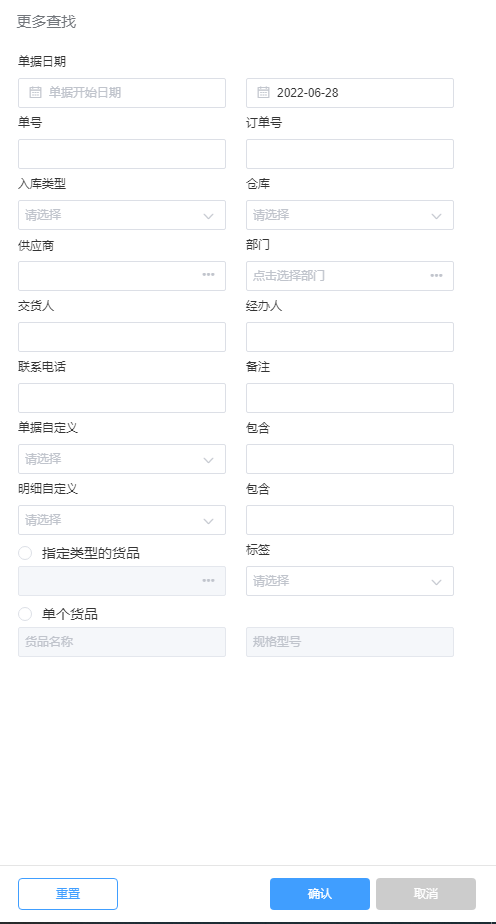Click the ellipsis icon in 部门 field
This screenshot has height=924, width=496.
(437, 275)
